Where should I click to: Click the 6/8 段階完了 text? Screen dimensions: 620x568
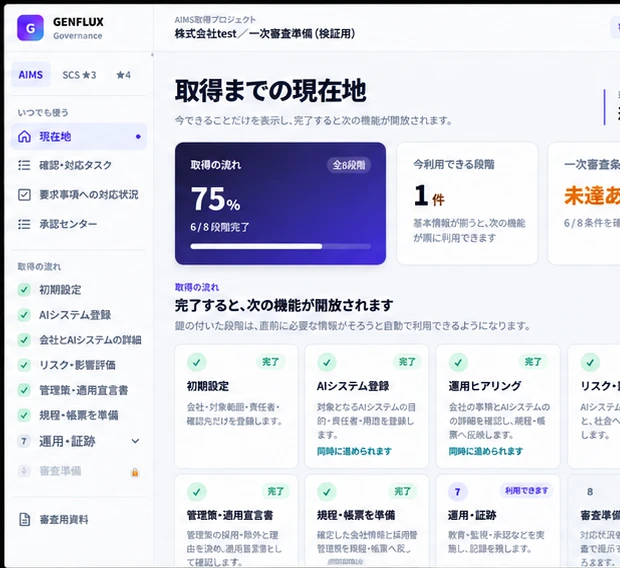tap(220, 227)
